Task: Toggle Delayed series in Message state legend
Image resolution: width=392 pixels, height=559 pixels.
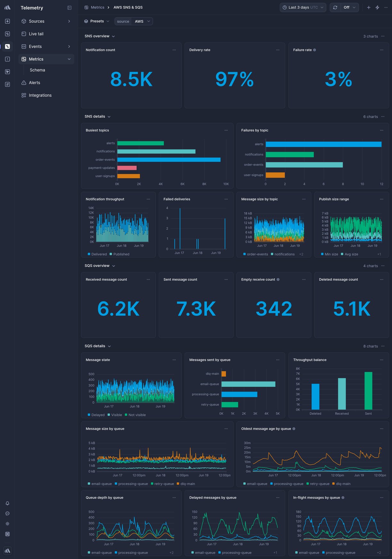Action: point(96,415)
